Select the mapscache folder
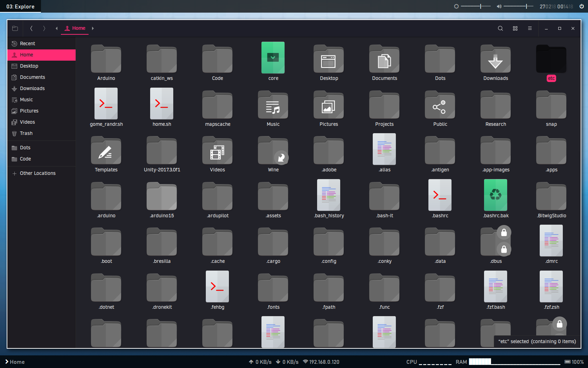Image resolution: width=588 pixels, height=368 pixels. coord(217,105)
